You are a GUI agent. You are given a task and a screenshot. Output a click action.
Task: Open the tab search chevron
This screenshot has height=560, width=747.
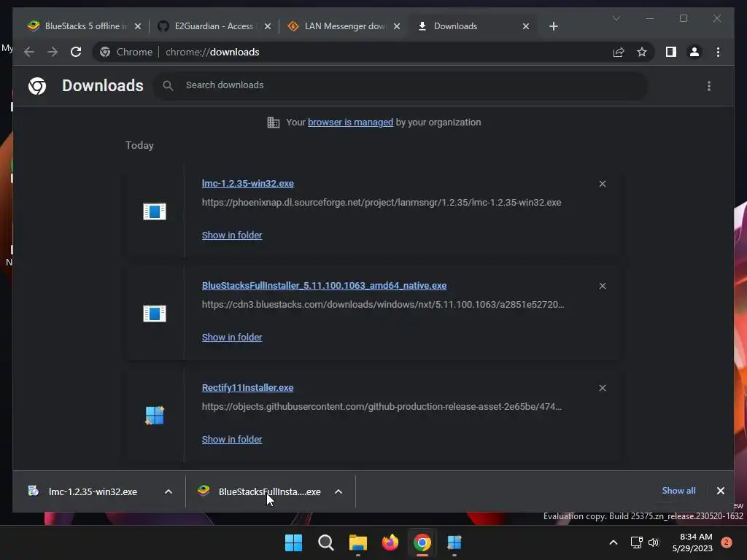click(x=616, y=18)
